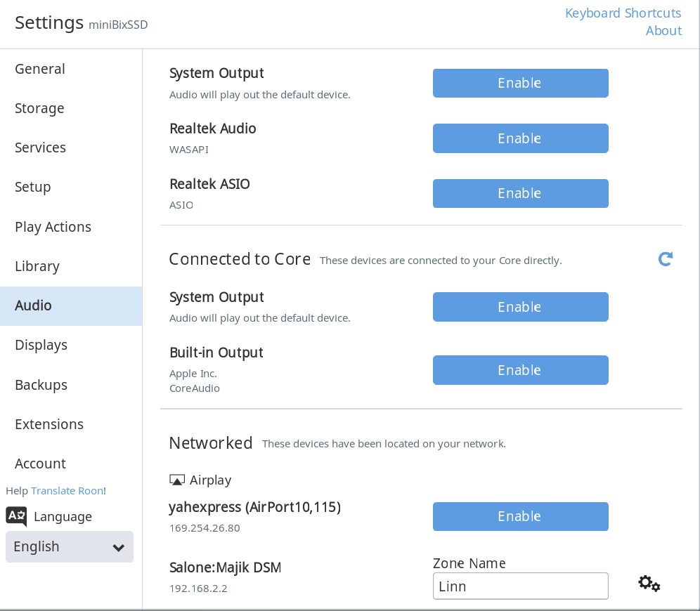Image resolution: width=700 pixels, height=611 pixels.
Task: Refresh the Connected to Core device list
Action: pyautogui.click(x=665, y=259)
